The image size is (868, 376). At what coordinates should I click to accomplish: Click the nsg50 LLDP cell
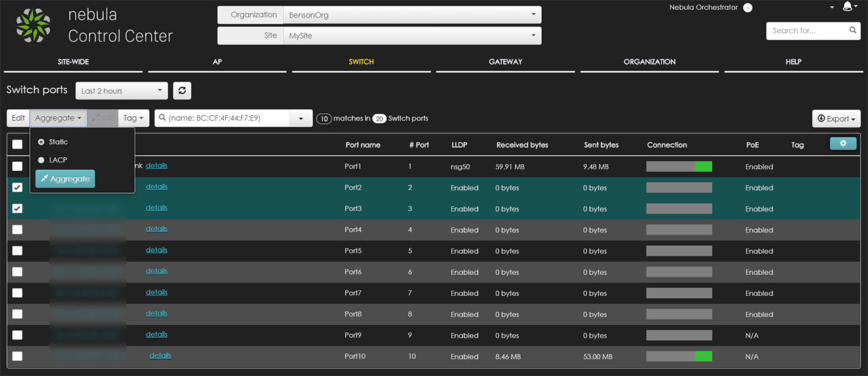(x=461, y=167)
